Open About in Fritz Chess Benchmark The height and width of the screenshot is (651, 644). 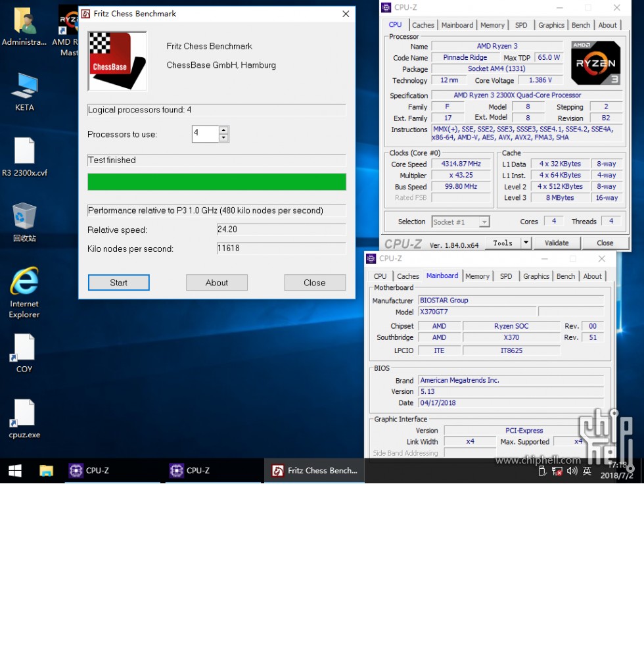[217, 282]
